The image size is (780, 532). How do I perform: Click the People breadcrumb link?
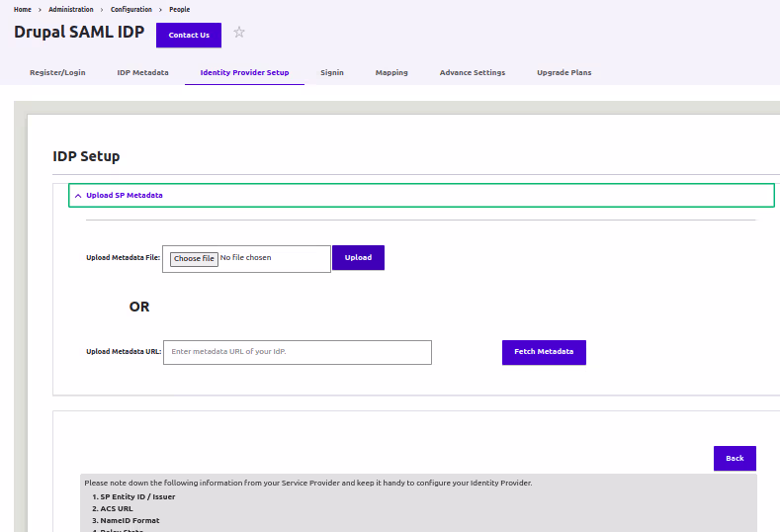click(180, 10)
